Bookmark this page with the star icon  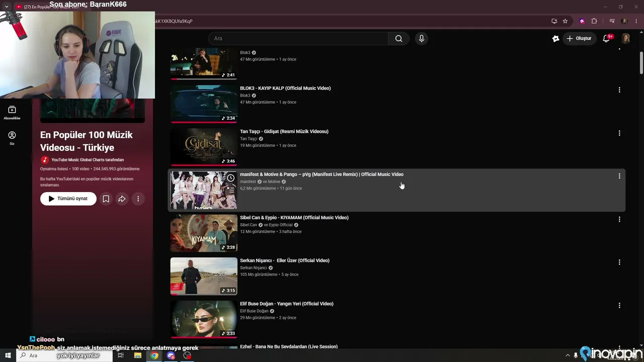[565, 21]
